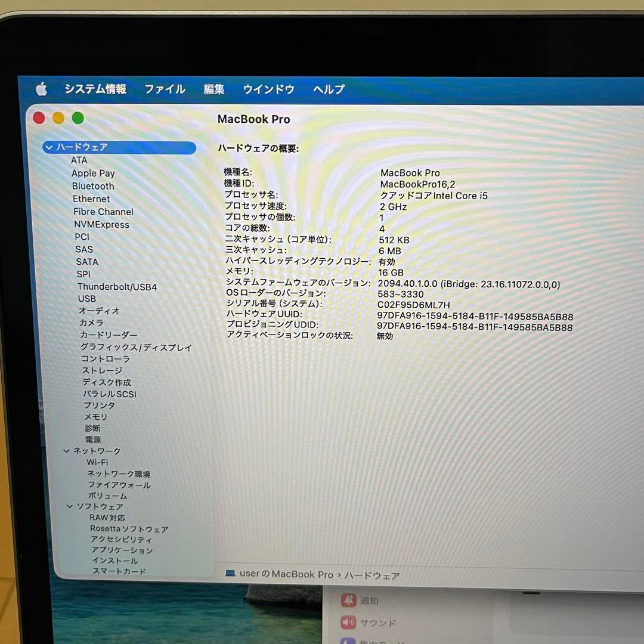This screenshot has height=644, width=644.
Task: Click the MacBookPro16,2 model ID value
Action: [x=417, y=184]
